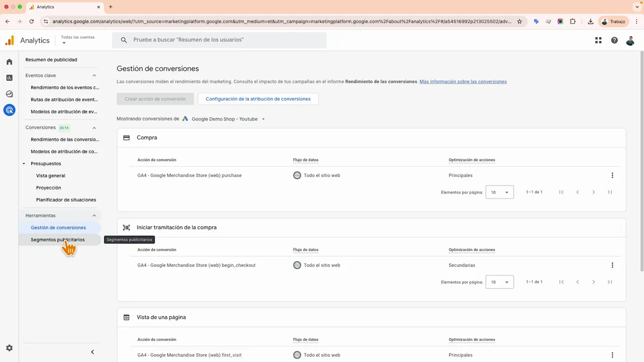
Task: Click Crear acción de conversión button
Action: (x=155, y=99)
